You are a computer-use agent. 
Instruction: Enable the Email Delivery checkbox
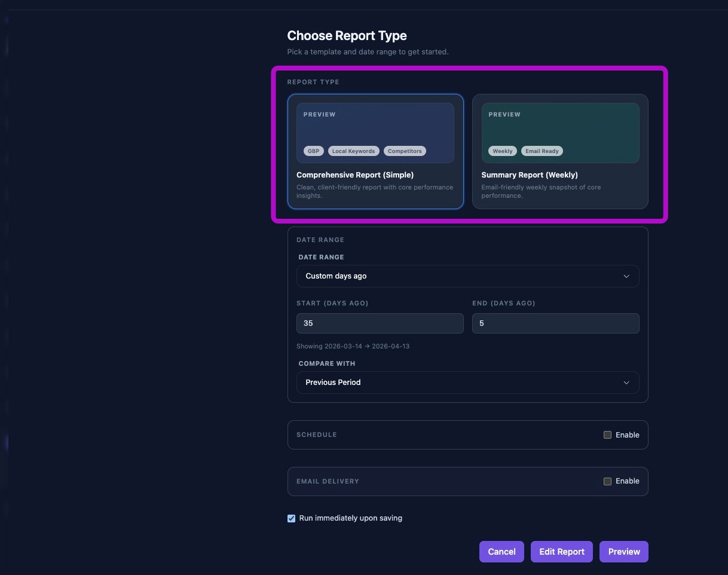(607, 481)
